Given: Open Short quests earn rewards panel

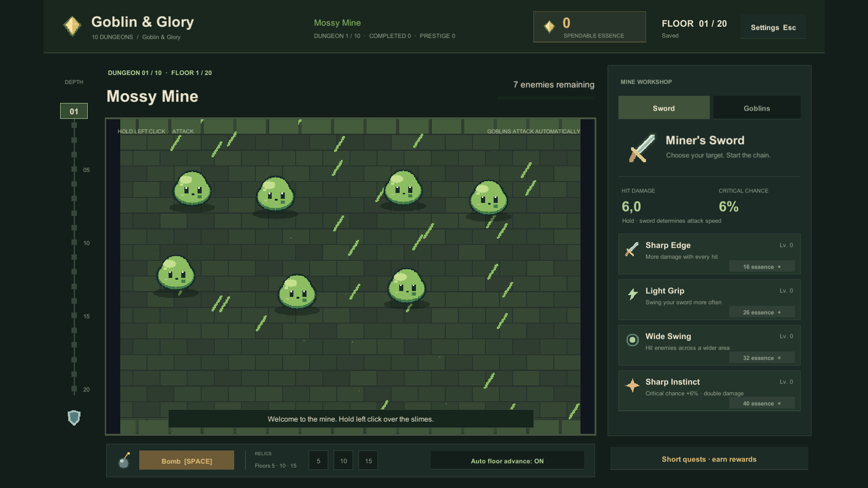Looking at the screenshot, I should click(709, 459).
